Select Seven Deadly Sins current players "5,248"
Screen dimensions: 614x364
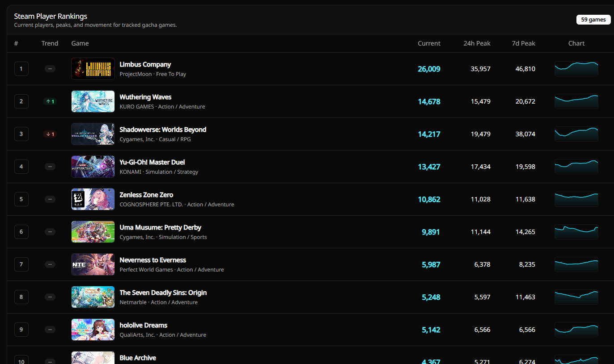click(431, 297)
